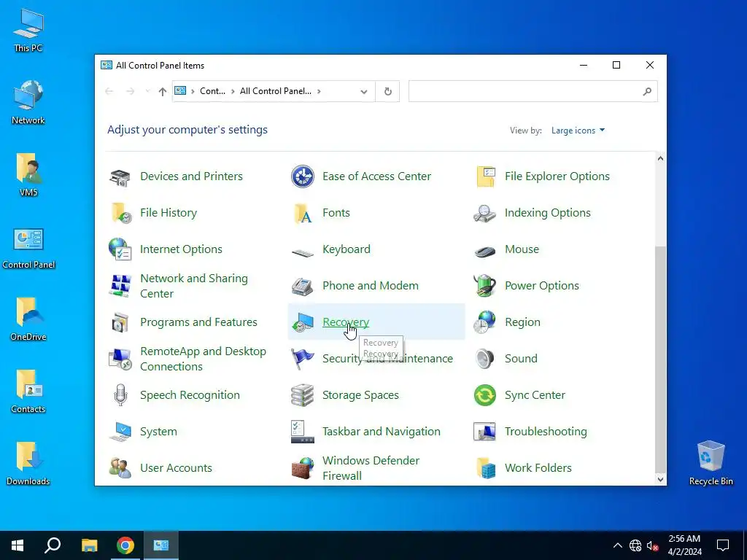Image resolution: width=747 pixels, height=560 pixels.
Task: Open the Region globe-clock icon
Action: 484,322
